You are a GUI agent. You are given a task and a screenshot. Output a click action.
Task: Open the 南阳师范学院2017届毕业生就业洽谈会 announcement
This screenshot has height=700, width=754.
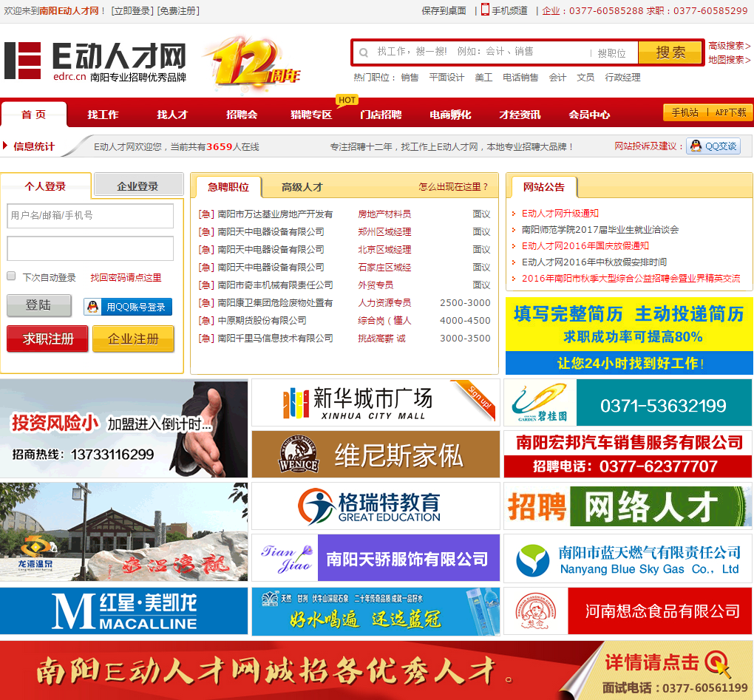click(600, 230)
